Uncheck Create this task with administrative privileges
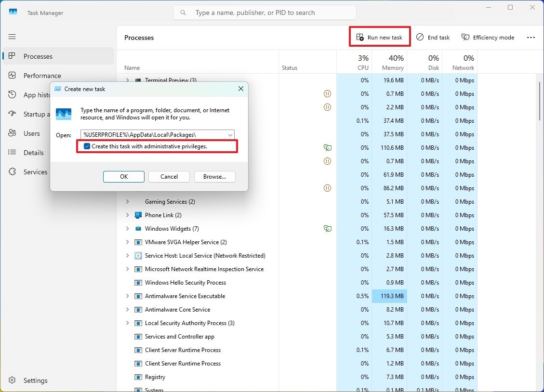Image resolution: width=544 pixels, height=392 pixels. point(87,146)
